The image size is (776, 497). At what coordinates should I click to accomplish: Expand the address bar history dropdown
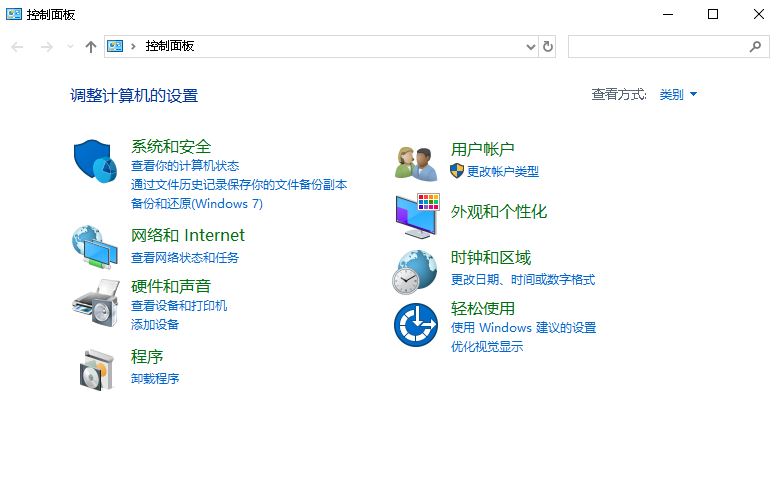pyautogui.click(x=531, y=47)
